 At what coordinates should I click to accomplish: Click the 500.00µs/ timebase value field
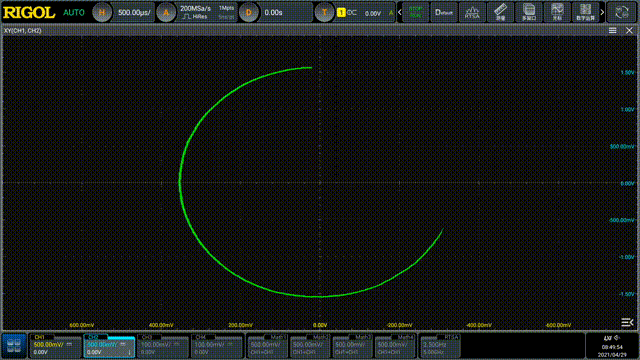click(x=134, y=13)
